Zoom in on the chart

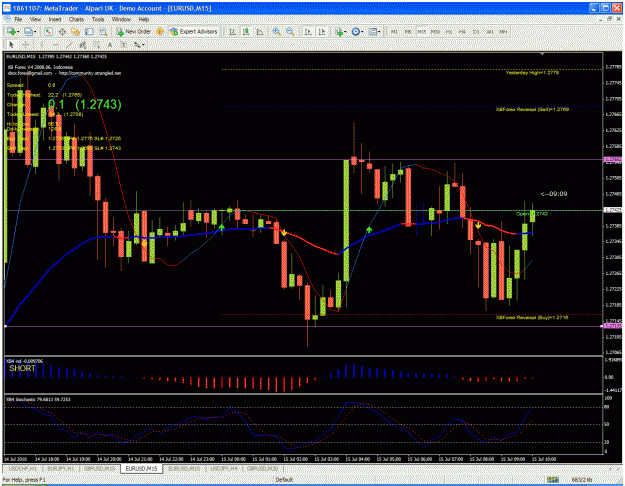pyautogui.click(x=276, y=31)
